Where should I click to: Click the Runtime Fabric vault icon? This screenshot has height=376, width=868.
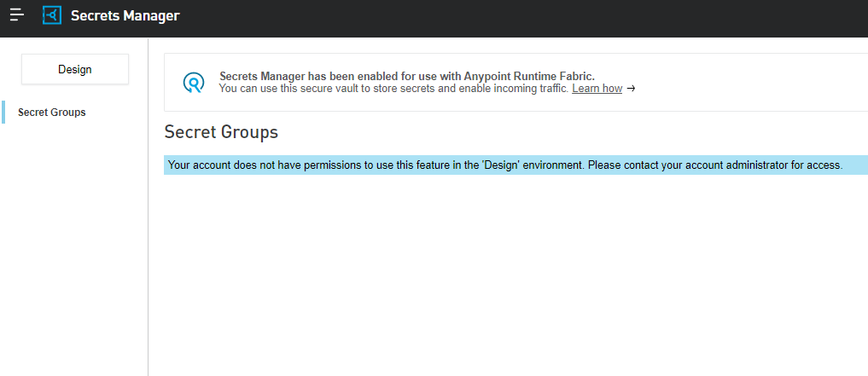pyautogui.click(x=194, y=82)
